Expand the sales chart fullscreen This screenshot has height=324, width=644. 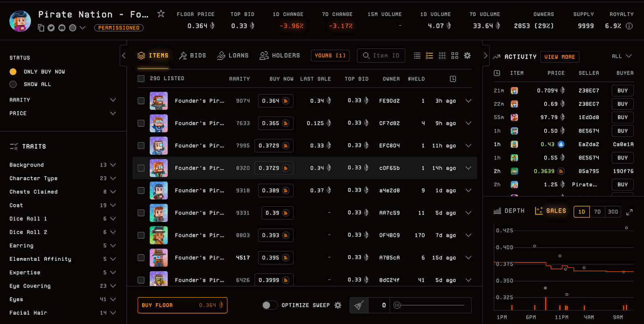tap(630, 212)
